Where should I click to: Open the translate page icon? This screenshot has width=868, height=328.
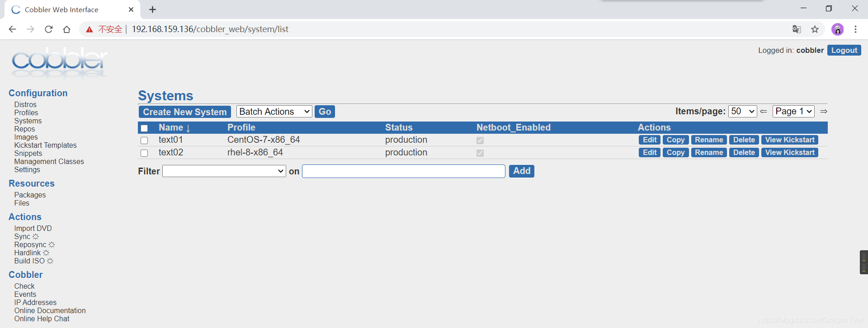pyautogui.click(x=797, y=29)
